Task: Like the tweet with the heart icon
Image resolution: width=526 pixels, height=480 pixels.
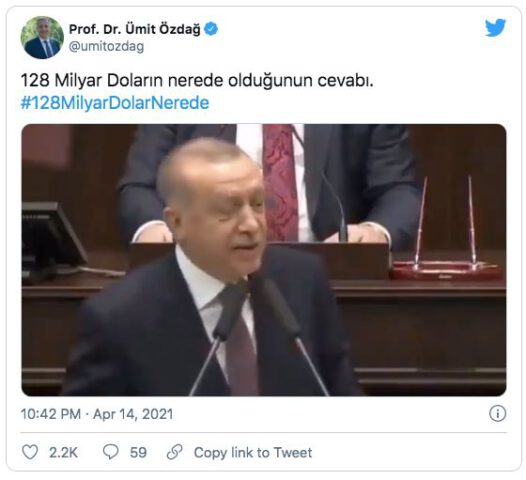Action: (x=30, y=452)
